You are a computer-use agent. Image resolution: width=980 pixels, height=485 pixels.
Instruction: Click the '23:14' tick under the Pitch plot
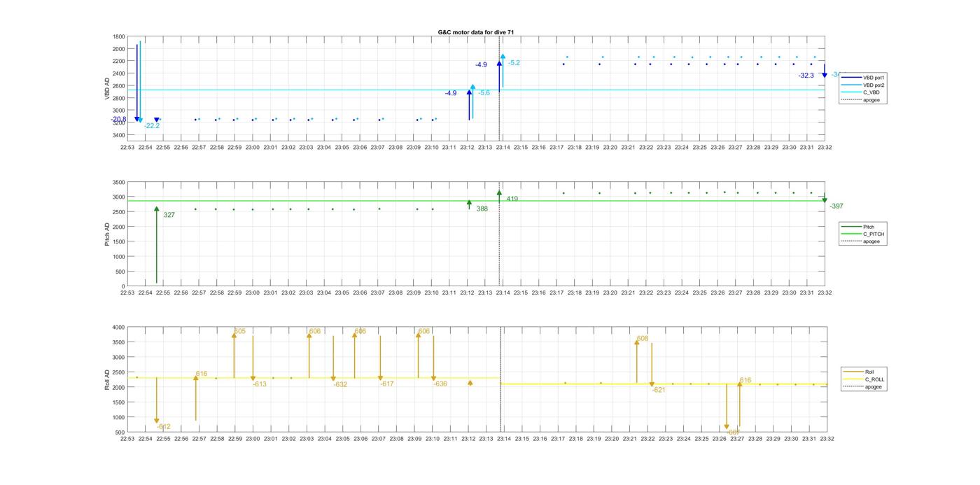(503, 293)
